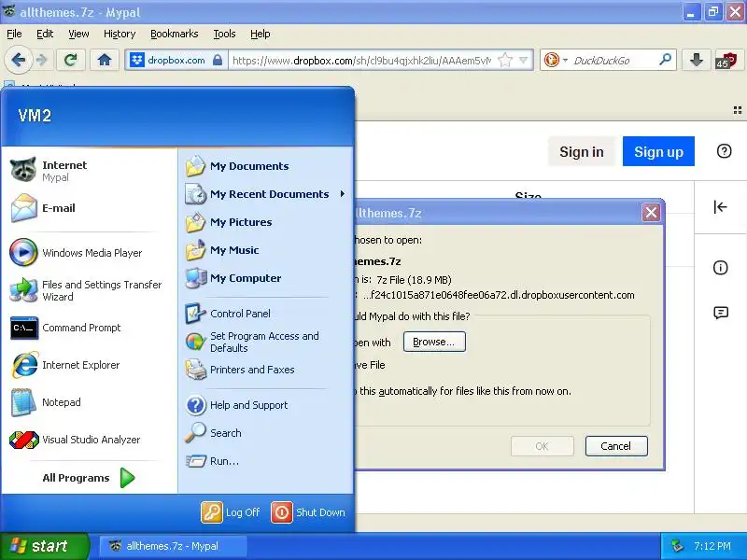747x560 pixels.
Task: Select the allthemes.7z - Mypal taskbar button
Action: pos(173,546)
